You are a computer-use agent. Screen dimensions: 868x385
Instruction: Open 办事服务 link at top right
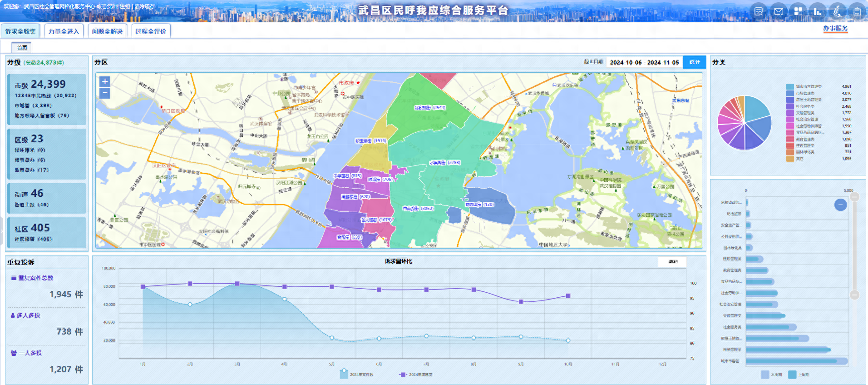[x=835, y=28]
